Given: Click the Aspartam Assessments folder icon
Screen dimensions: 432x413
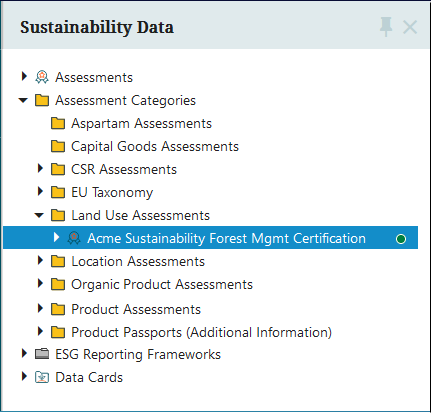Looking at the screenshot, I should tap(58, 123).
